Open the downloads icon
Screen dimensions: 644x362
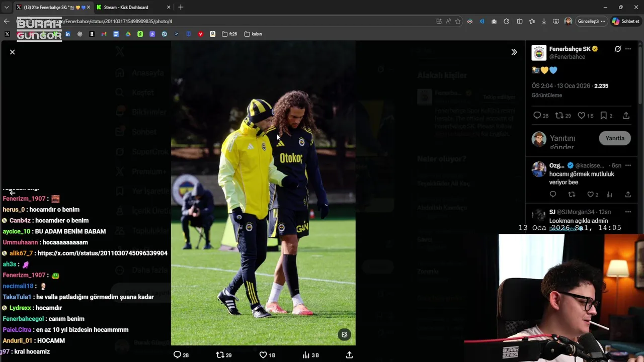pyautogui.click(x=544, y=21)
